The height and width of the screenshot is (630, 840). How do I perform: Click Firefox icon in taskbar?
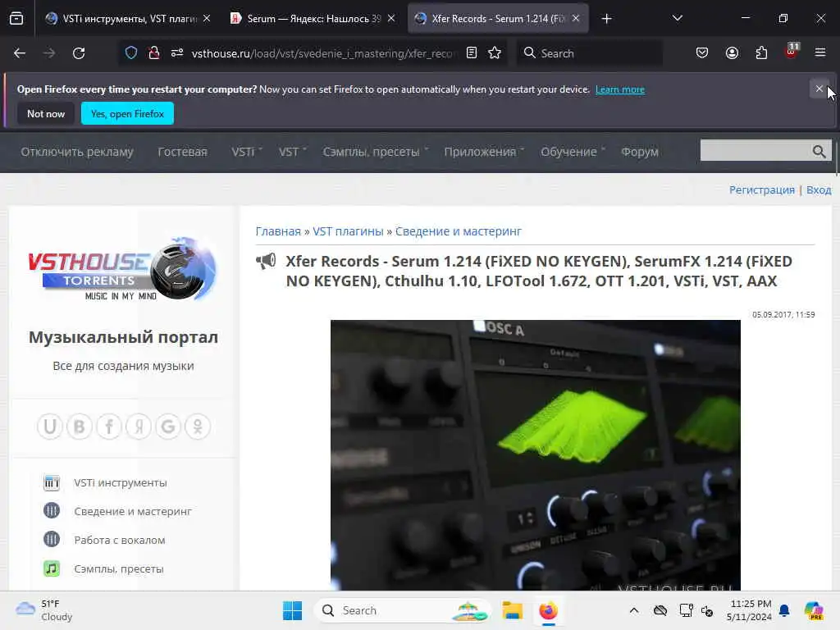pyautogui.click(x=548, y=610)
